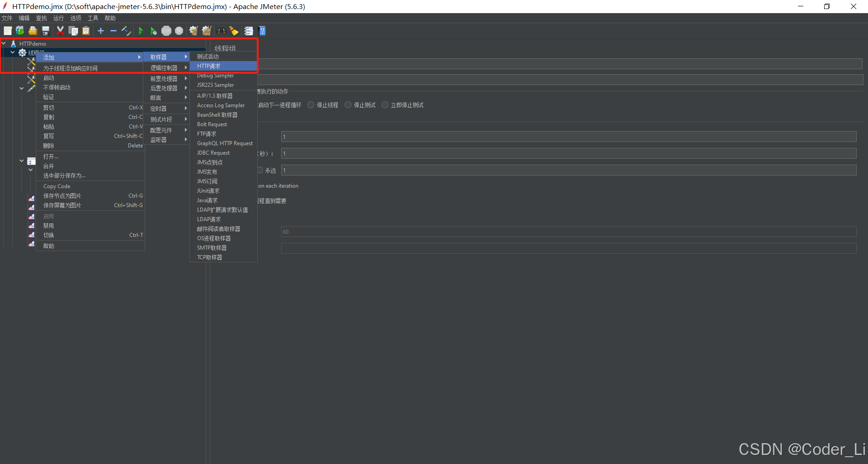
Task: Click the Toggle enable/disable icon
Action: (x=126, y=31)
